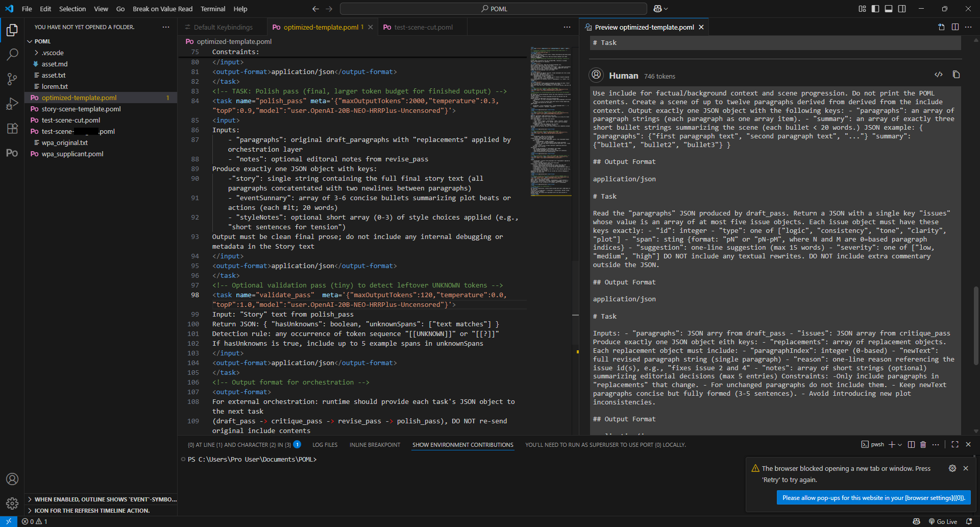Screen dimensions: 980x527
Task: Open the Terminal menu
Action: [213, 9]
